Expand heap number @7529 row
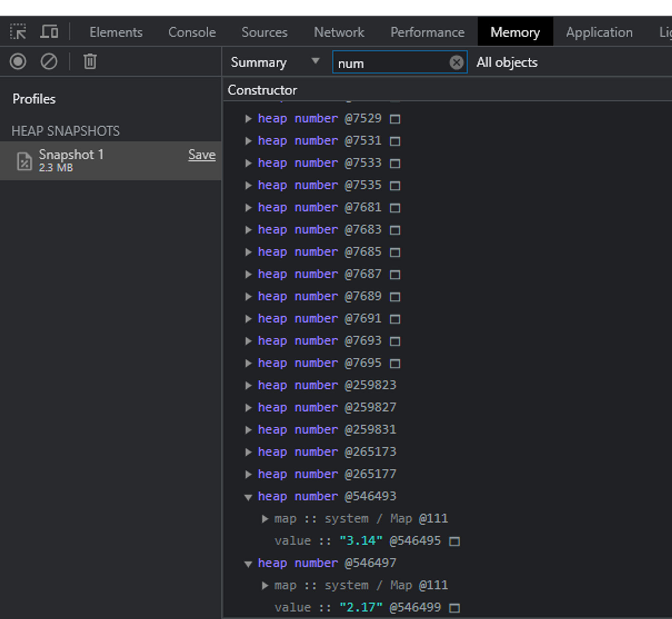 248,118
